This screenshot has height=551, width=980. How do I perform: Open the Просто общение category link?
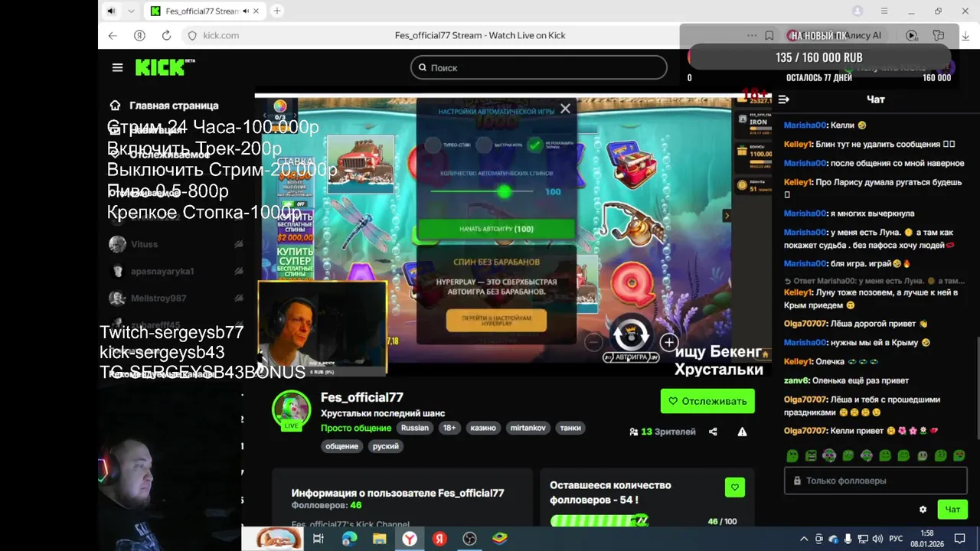click(x=356, y=428)
